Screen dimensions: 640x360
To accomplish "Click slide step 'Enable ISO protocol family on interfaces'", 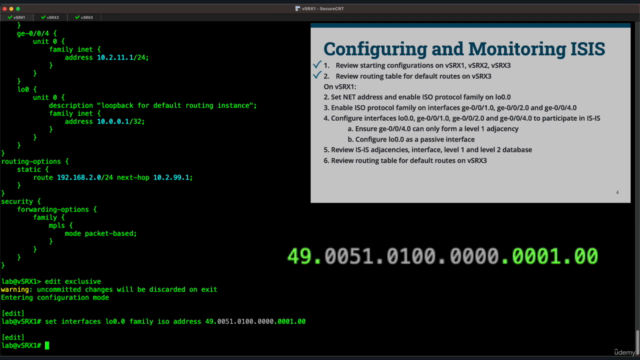I will tap(450, 108).
